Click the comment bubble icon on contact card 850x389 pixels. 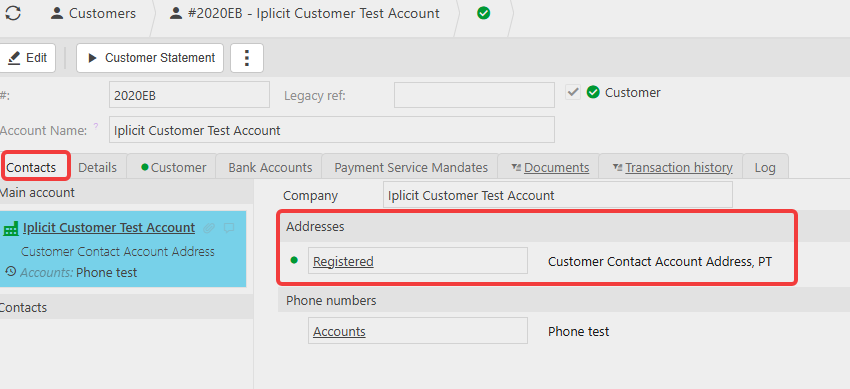click(229, 228)
